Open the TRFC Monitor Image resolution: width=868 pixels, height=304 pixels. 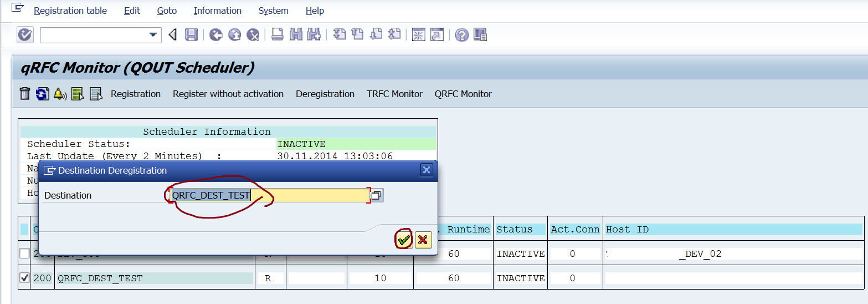[394, 94]
